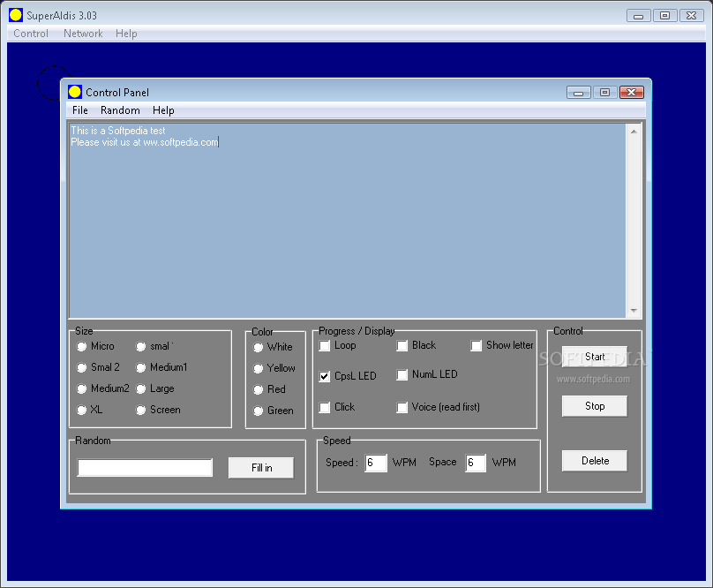Select the Micro size option
This screenshot has height=588, width=713.
coord(81,346)
